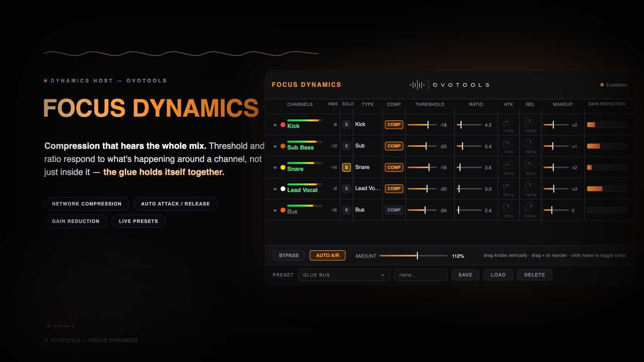The height and width of the screenshot is (362, 644).
Task: Open the GLUE BUS preset dropdown
Action: point(344,275)
